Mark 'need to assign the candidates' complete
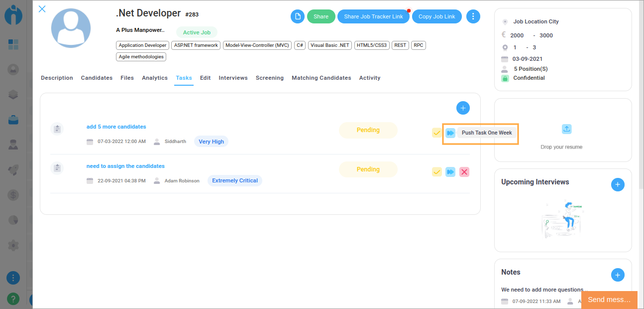The width and height of the screenshot is (644, 309). coord(436,172)
